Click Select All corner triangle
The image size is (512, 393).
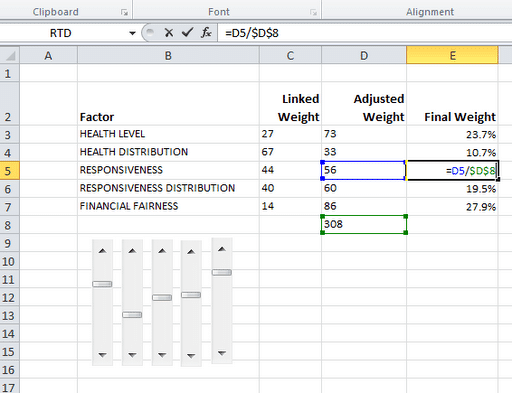tap(10, 55)
